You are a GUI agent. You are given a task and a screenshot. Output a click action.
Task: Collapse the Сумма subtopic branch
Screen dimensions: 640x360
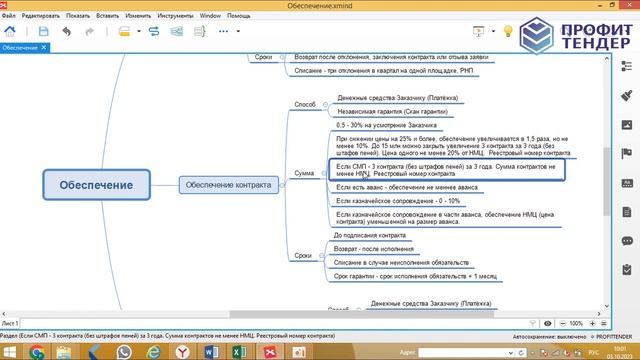(x=323, y=173)
